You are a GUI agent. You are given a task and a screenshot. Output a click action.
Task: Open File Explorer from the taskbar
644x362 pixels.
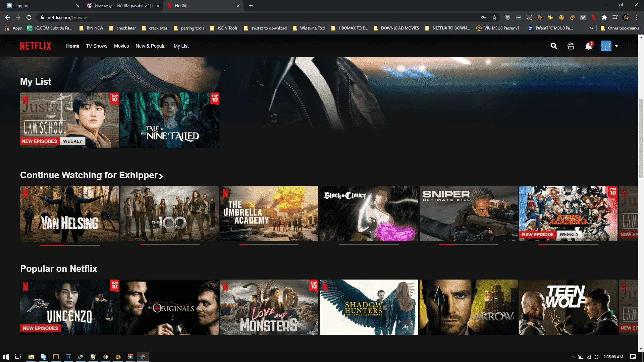coord(31,357)
